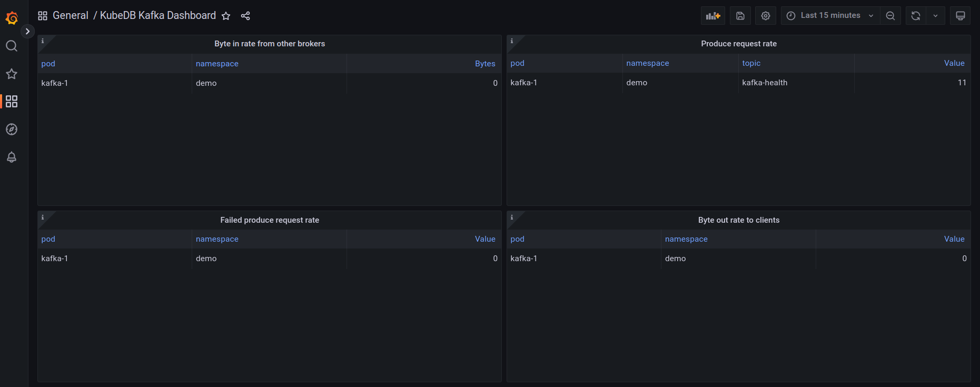Sort Produce request rate by namespace
The width and height of the screenshot is (980, 387).
[648, 63]
